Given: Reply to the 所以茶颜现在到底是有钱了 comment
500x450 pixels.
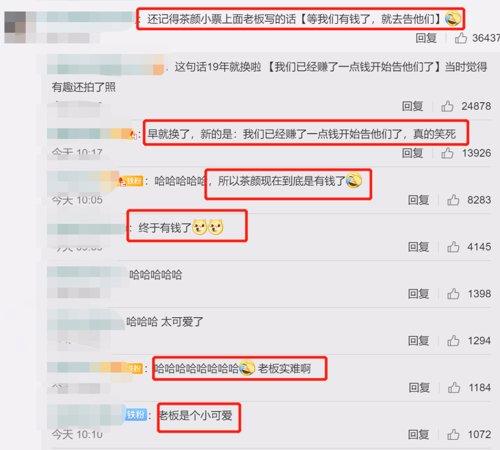Looking at the screenshot, I should tap(419, 200).
